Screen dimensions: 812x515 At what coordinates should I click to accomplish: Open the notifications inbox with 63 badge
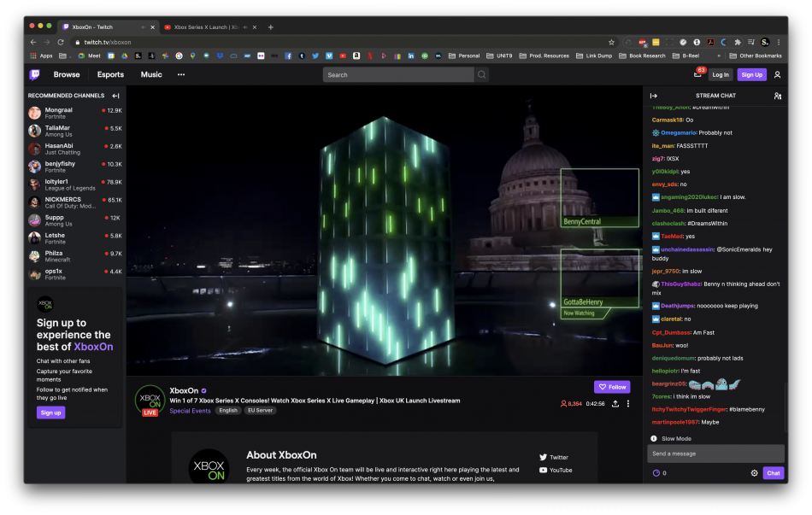698,74
